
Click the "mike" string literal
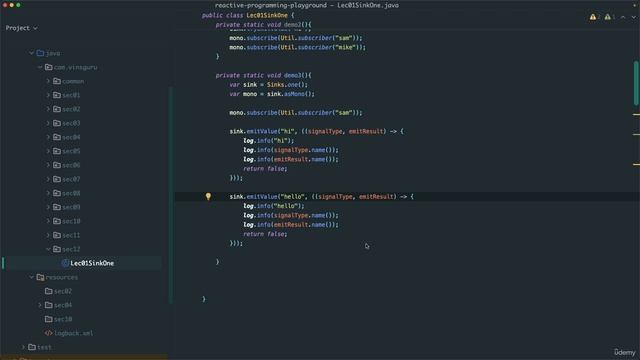click(346, 47)
